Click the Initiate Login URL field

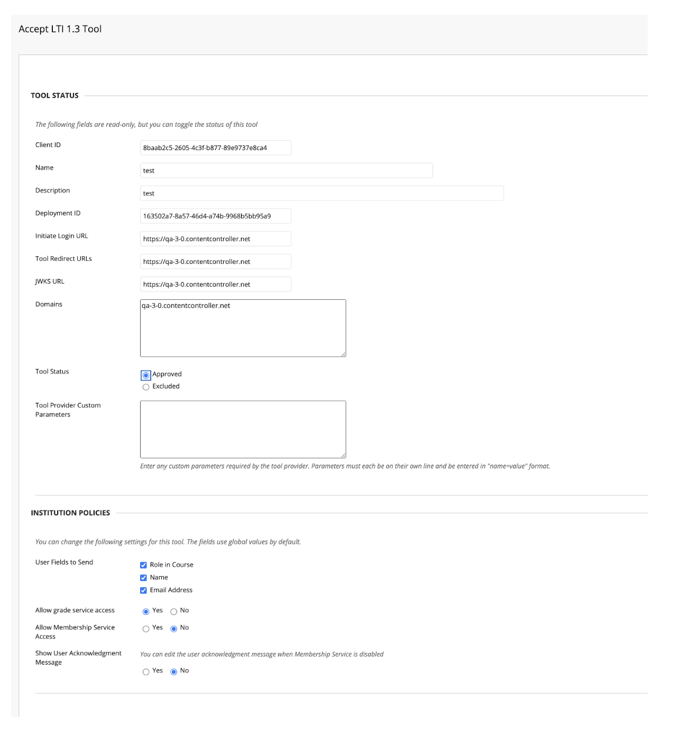[216, 238]
